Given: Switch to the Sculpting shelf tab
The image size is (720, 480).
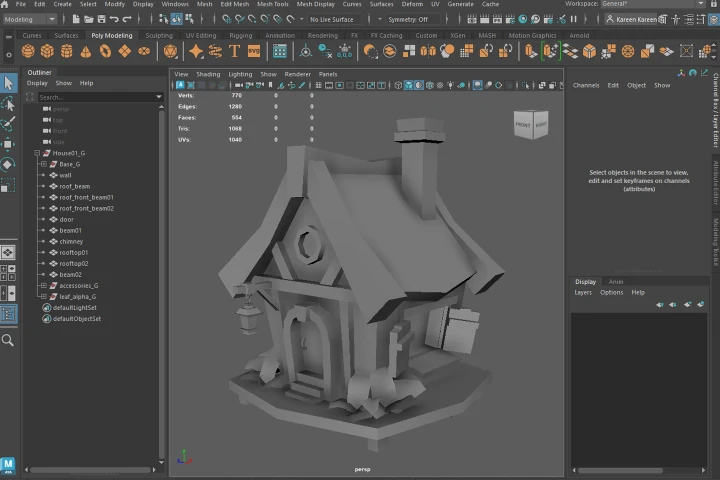Looking at the screenshot, I should (x=159, y=35).
